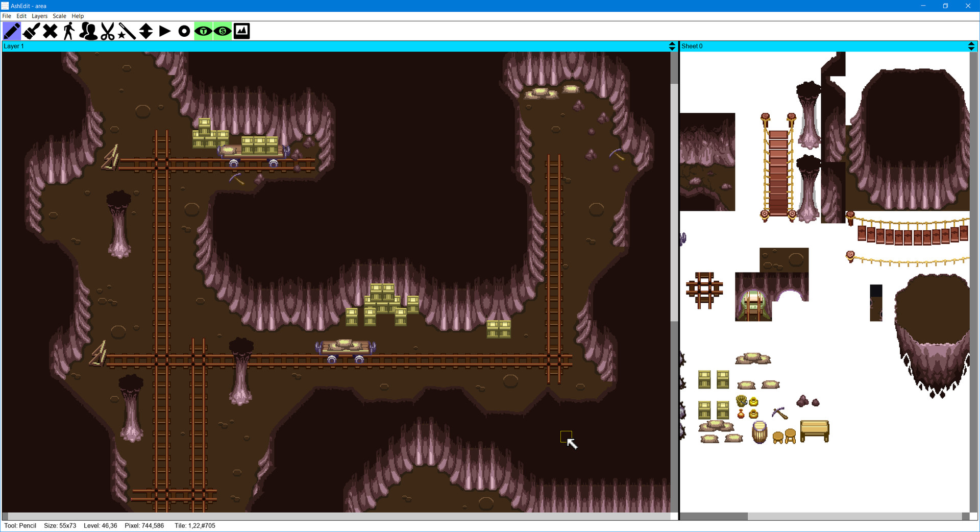Image resolution: width=980 pixels, height=532 pixels.
Task: Select the scissors cut tool
Action: click(108, 31)
